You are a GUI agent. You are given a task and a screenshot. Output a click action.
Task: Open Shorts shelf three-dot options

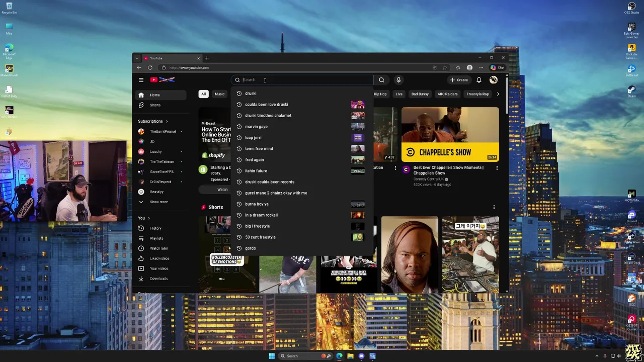(x=494, y=207)
